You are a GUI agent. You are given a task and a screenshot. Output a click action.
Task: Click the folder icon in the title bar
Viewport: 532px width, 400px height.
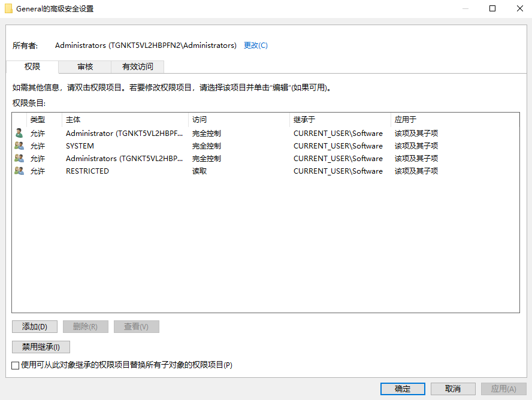[8, 9]
